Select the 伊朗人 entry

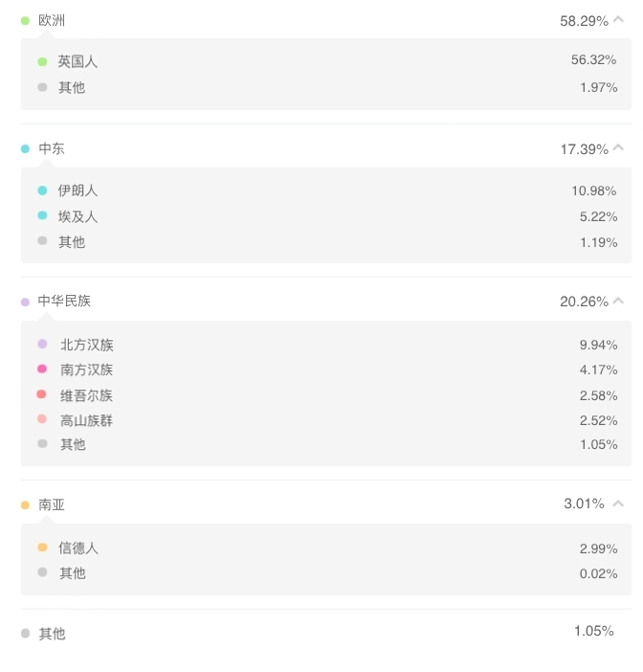pos(326,190)
